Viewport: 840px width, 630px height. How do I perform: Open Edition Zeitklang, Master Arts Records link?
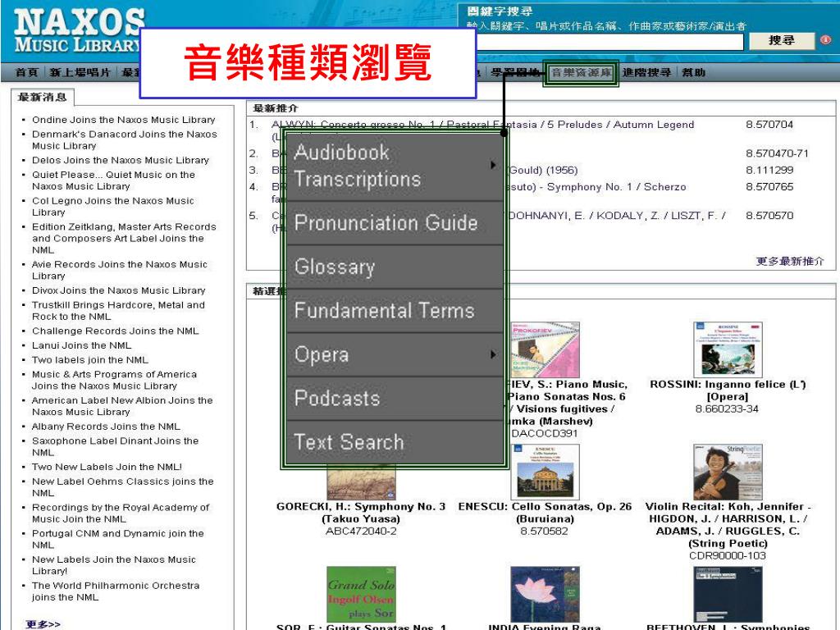(x=124, y=239)
